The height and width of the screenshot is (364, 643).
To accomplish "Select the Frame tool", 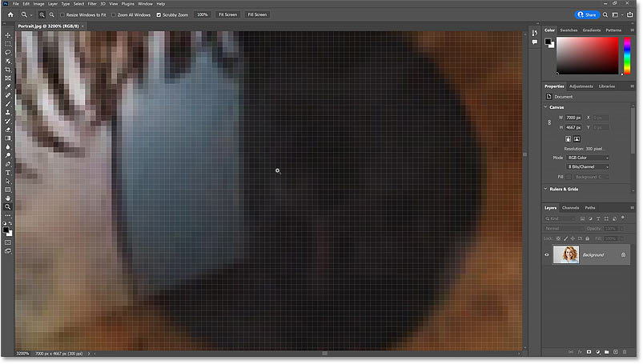I will [8, 78].
